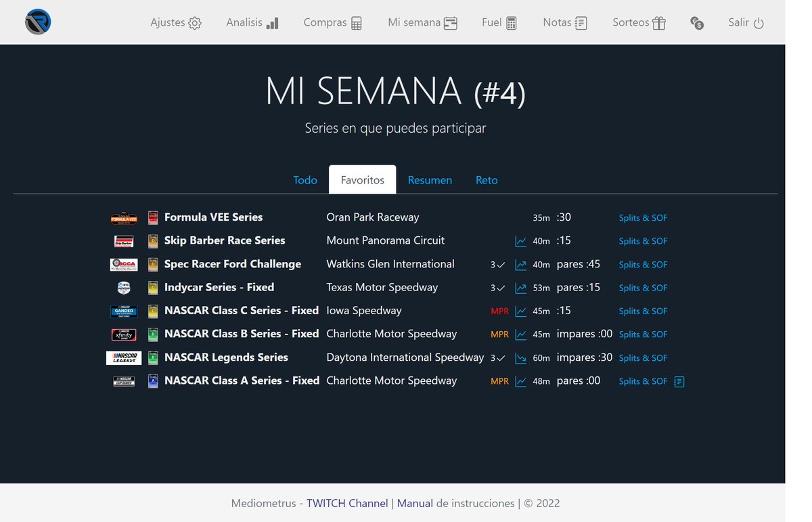The image size is (812, 522).
Task: Open Splits & SOF for Skip Barber Series
Action: coord(643,241)
